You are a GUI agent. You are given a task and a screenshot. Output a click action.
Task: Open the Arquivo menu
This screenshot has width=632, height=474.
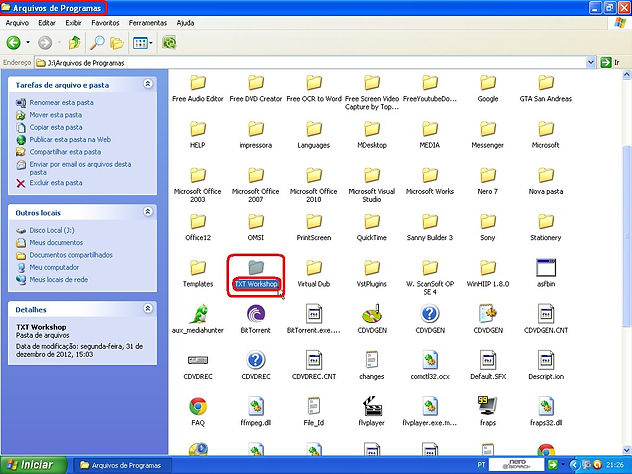point(17,23)
